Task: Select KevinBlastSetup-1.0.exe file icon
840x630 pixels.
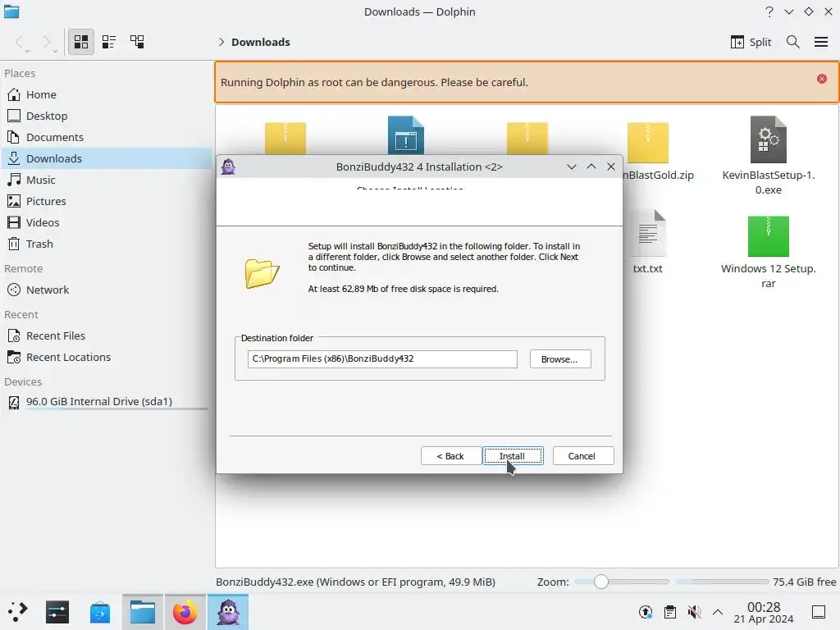Action: 768,139
